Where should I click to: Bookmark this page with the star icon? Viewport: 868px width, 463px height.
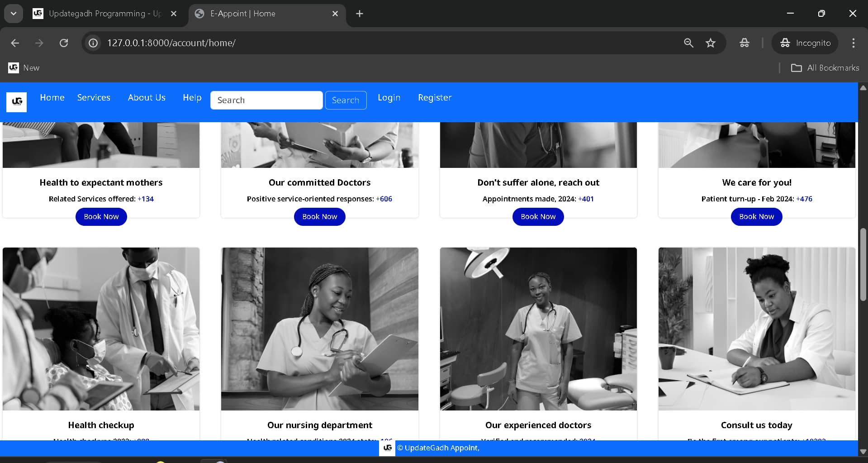(x=711, y=43)
